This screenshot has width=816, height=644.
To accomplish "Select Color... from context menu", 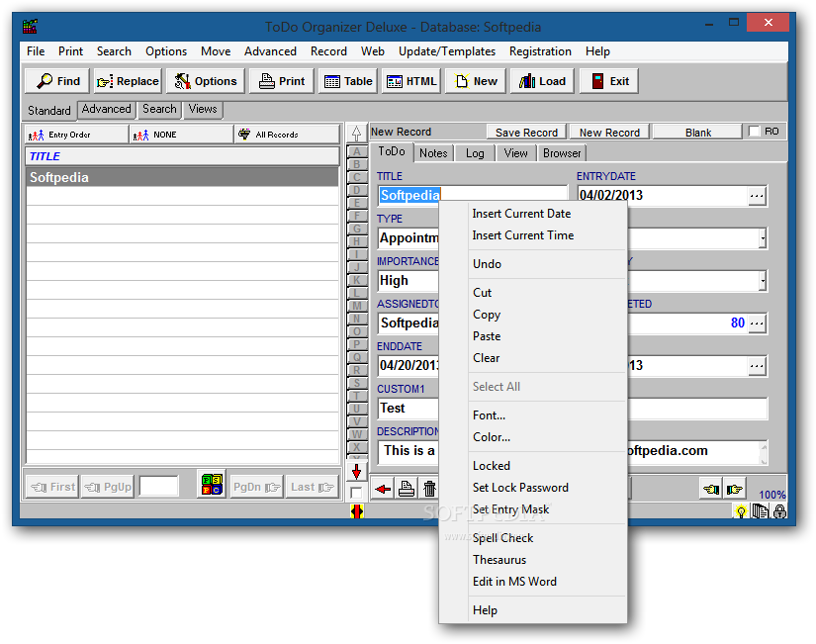I will (x=532, y=437).
